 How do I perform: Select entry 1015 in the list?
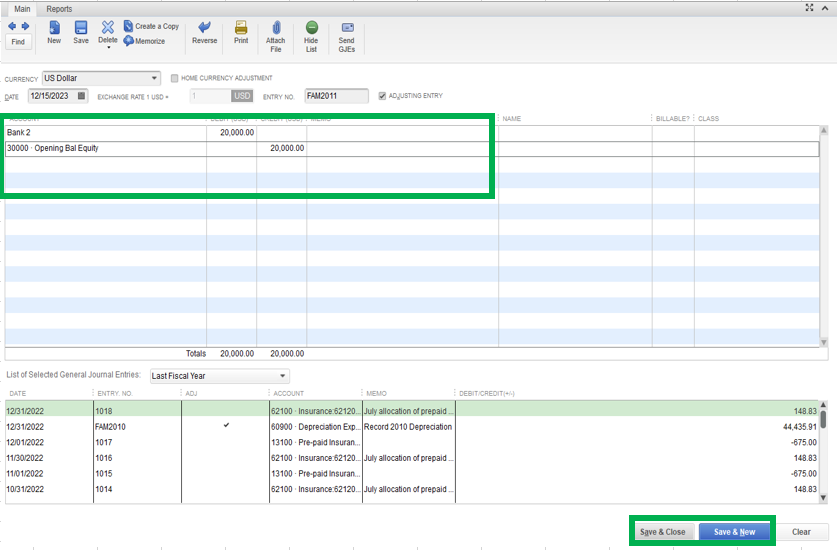[412, 473]
